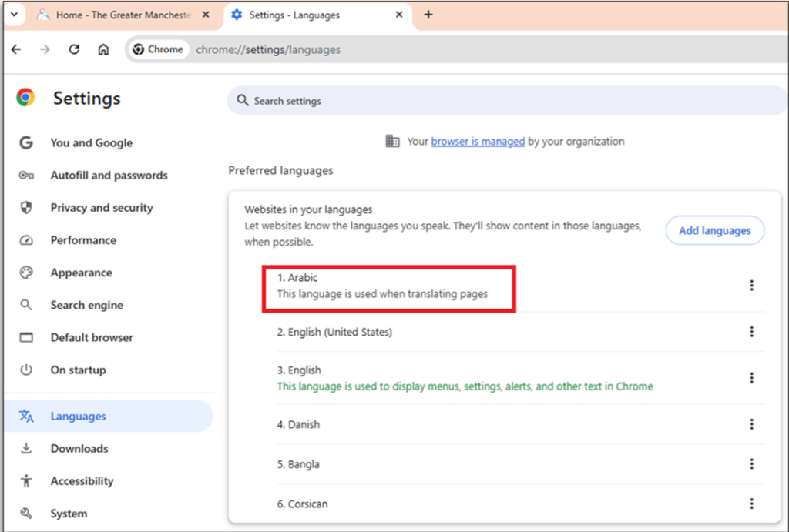Go to Autofill and passwords section

(109, 176)
